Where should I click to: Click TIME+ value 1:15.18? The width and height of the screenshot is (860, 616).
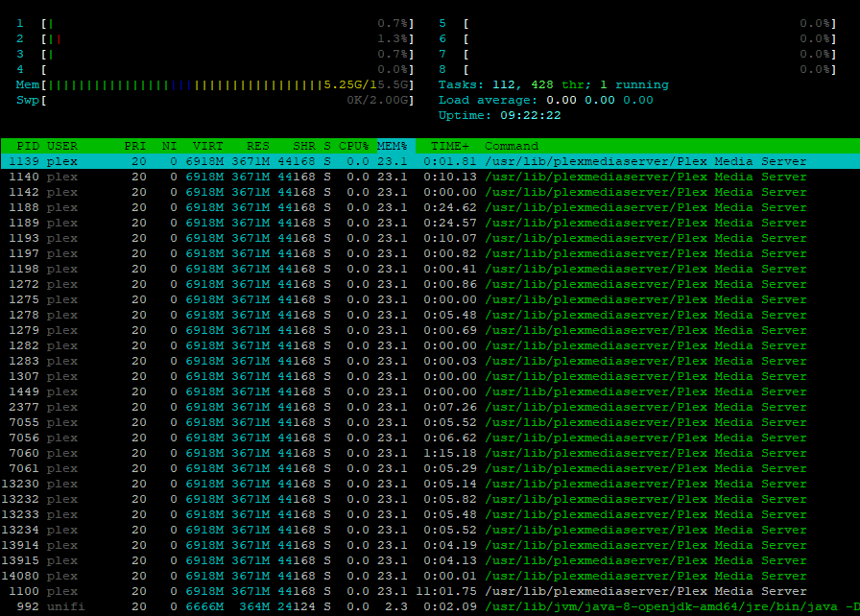450,453
